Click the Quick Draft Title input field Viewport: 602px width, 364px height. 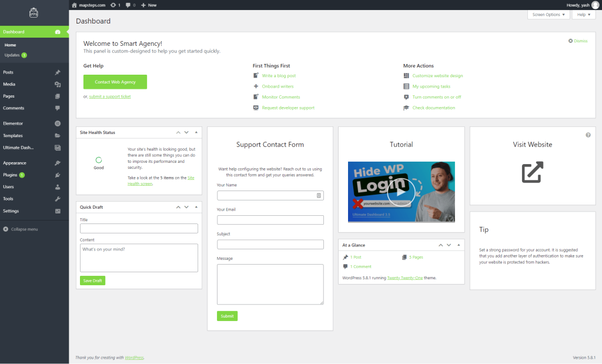point(139,229)
